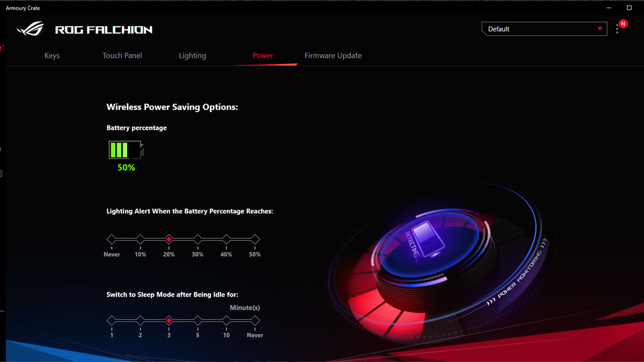The image size is (644, 362).
Task: Click the Armoury Crate title bar text
Action: (23, 8)
